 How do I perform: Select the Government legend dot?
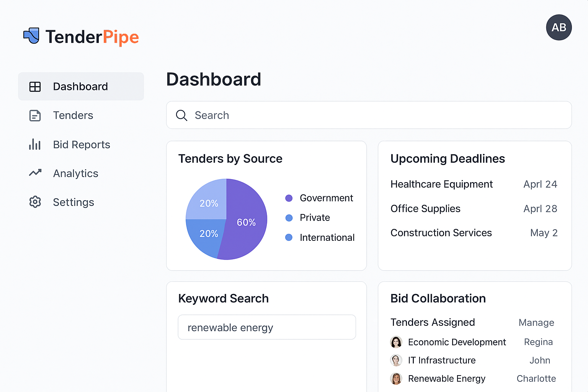click(x=289, y=198)
